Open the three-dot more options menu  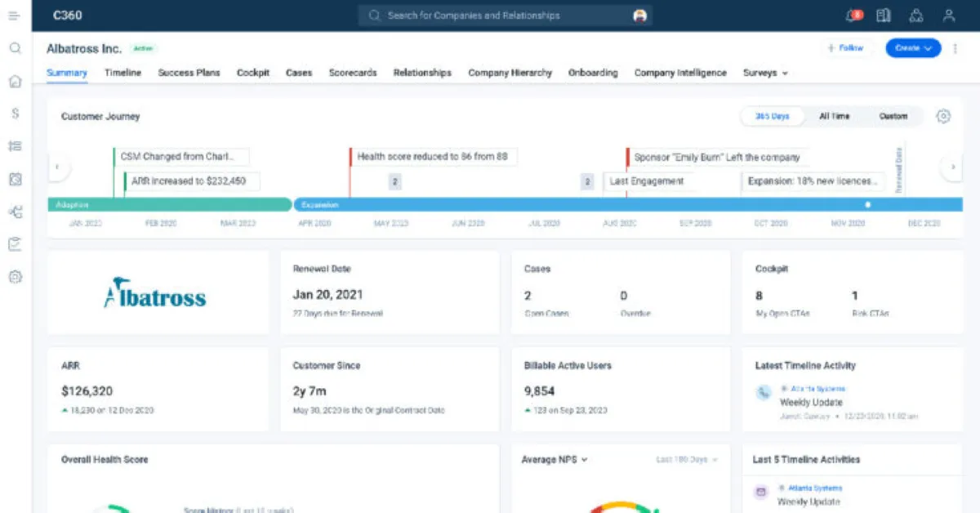tap(955, 48)
